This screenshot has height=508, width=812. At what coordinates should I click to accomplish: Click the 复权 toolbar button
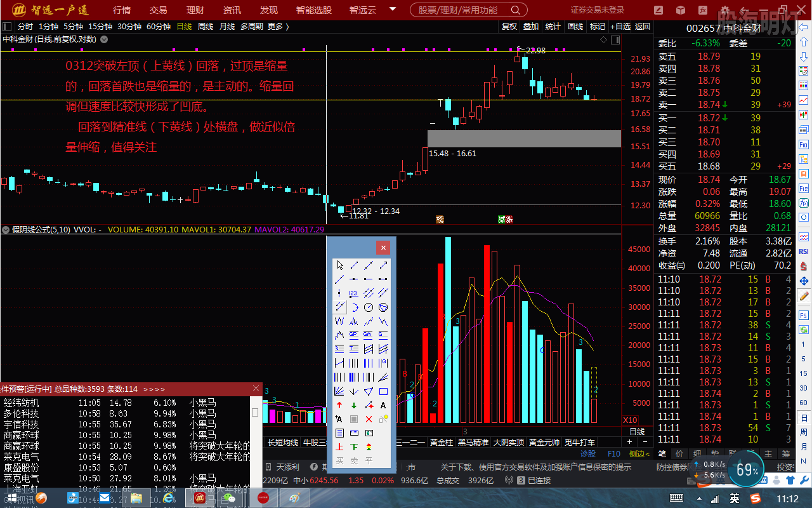(509, 26)
